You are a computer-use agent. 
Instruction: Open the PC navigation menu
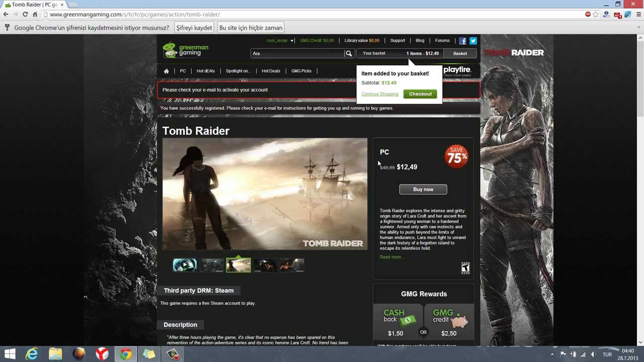point(183,71)
